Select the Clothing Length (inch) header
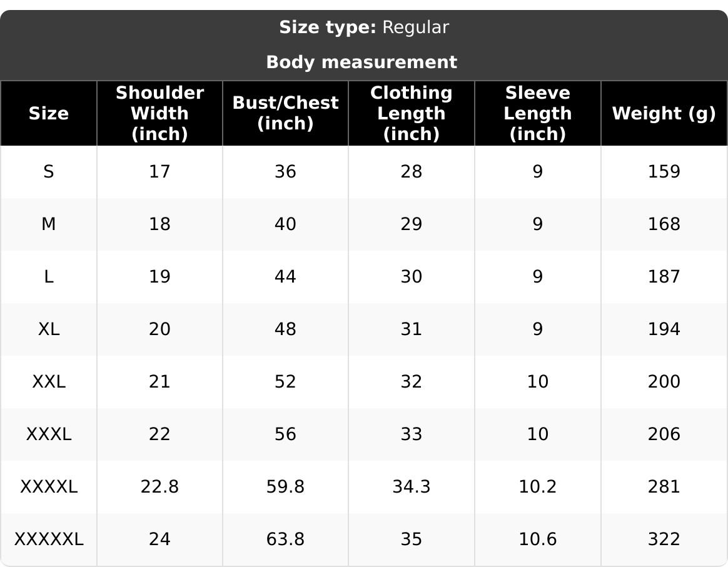Screen dimensions: 728x567 click(412, 113)
